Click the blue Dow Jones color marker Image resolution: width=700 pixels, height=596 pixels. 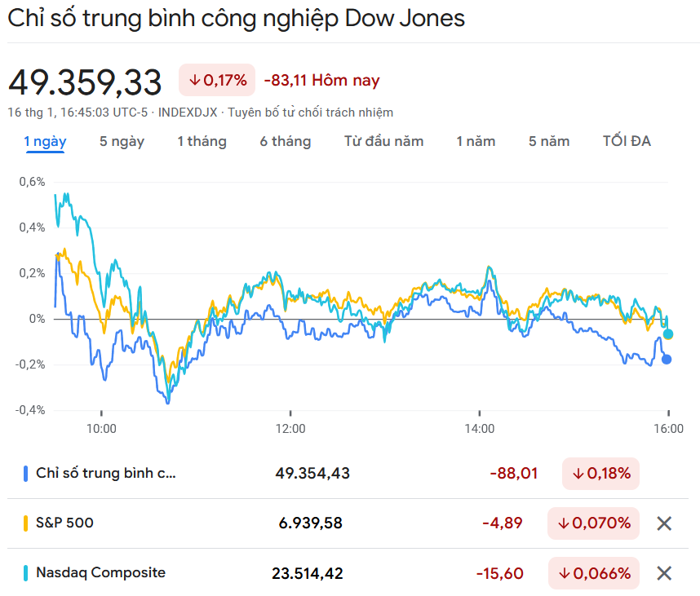(26, 473)
